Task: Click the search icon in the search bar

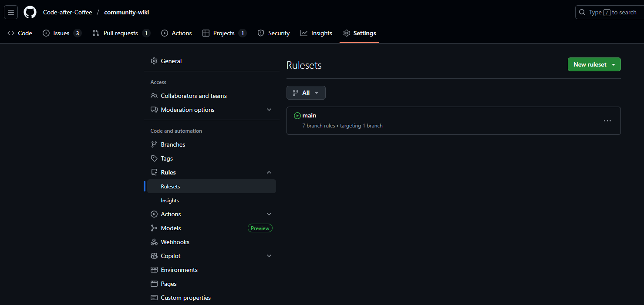Action: pos(582,12)
